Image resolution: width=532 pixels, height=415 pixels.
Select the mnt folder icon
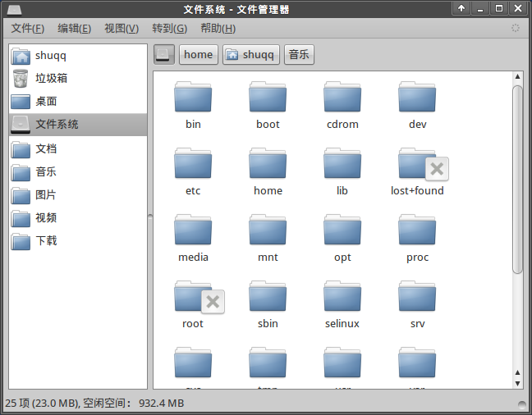[x=268, y=230]
